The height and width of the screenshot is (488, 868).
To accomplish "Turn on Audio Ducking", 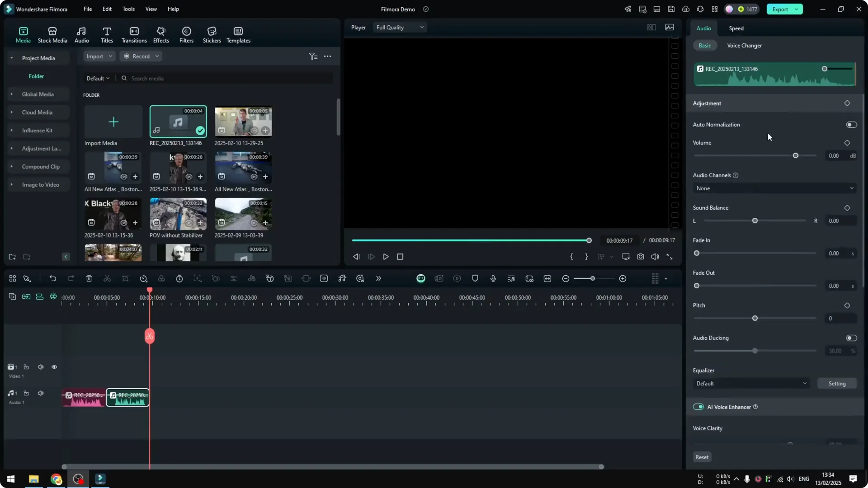I will [x=851, y=338].
